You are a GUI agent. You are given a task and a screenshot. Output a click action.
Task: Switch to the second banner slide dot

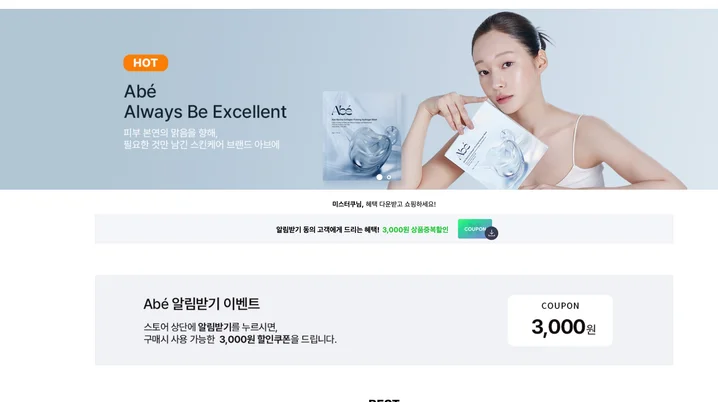(x=389, y=177)
